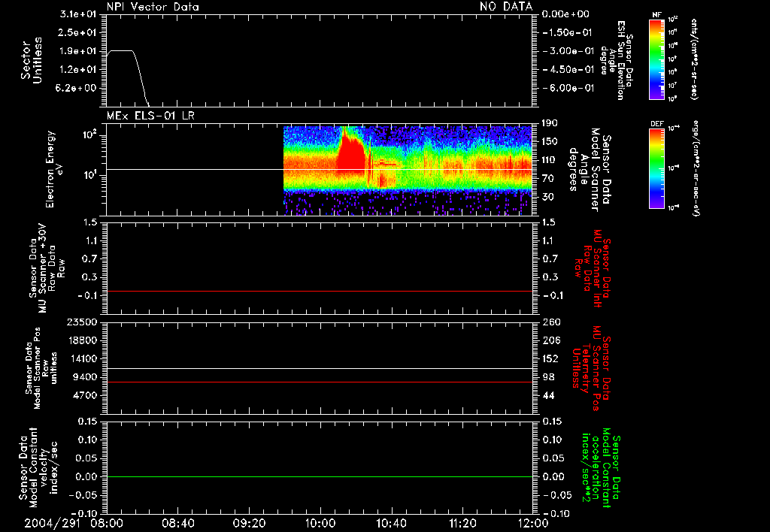Click the 'Electron Energy eV' axis title
The image size is (770, 532).
coord(54,170)
